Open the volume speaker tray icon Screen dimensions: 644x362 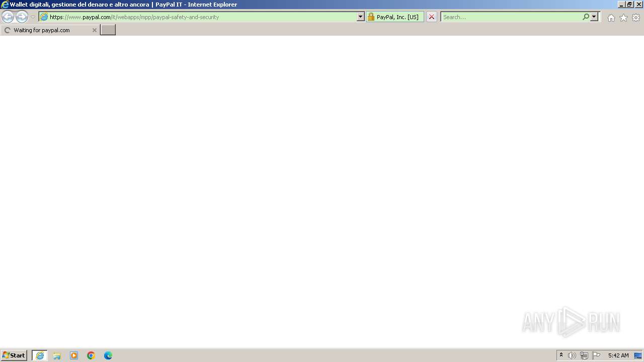coord(572,355)
